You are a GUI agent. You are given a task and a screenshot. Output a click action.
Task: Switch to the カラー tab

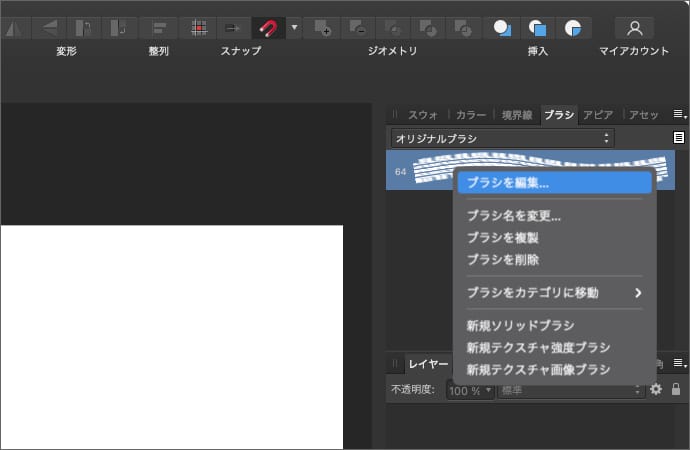point(470,115)
